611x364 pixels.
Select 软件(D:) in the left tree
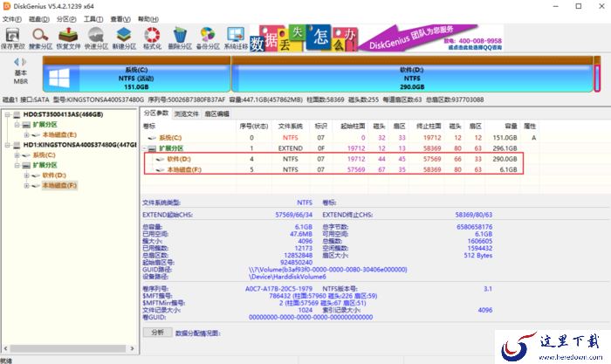54,175
